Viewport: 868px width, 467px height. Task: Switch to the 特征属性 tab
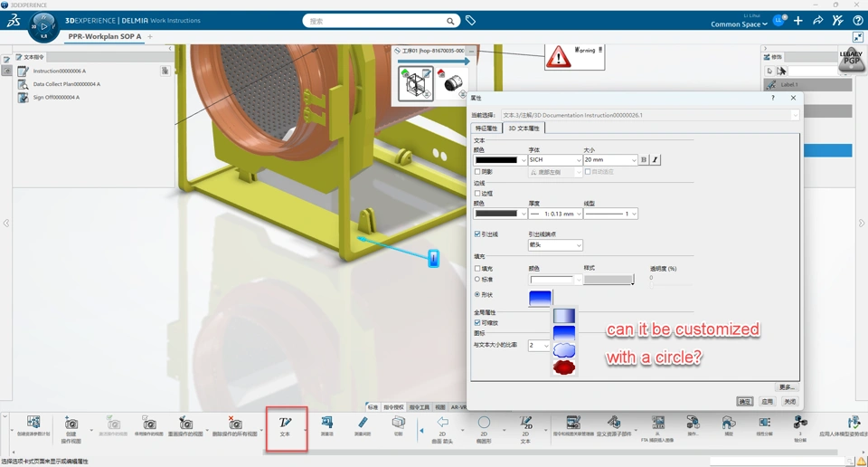tap(486, 128)
